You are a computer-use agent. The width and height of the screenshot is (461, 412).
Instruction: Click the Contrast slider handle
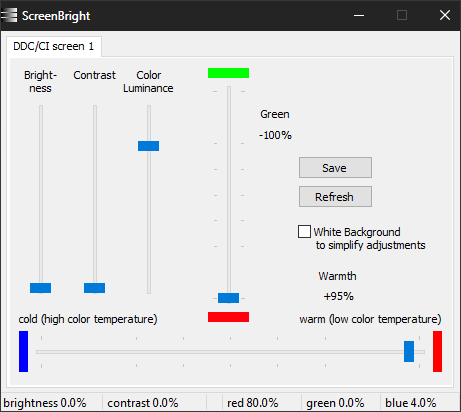(94, 288)
